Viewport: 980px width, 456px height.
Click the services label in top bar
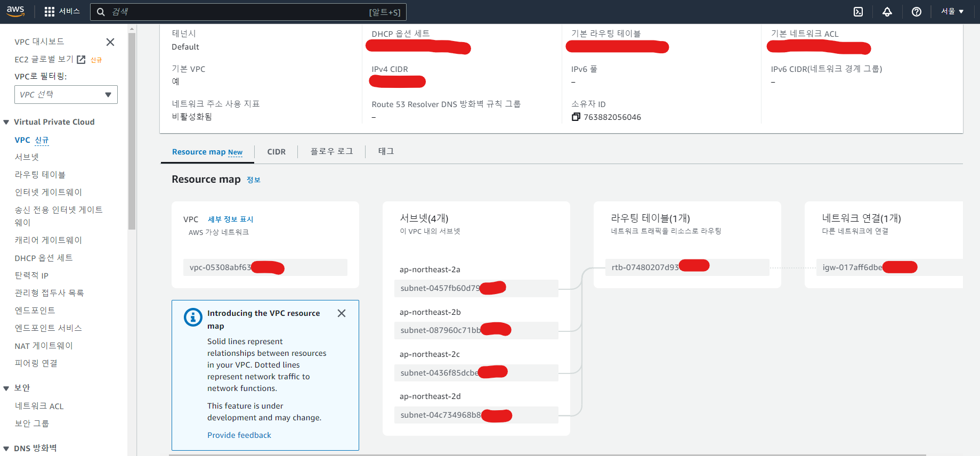(69, 11)
